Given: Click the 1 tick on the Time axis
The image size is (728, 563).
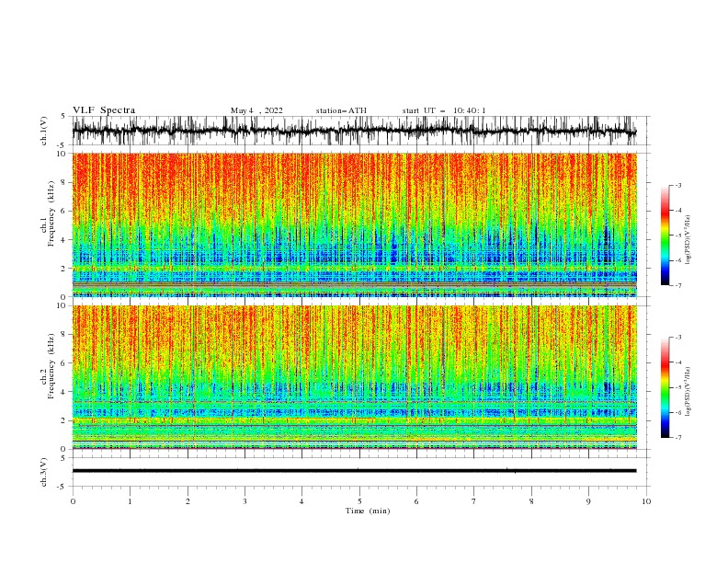Looking at the screenshot, I should tap(130, 501).
